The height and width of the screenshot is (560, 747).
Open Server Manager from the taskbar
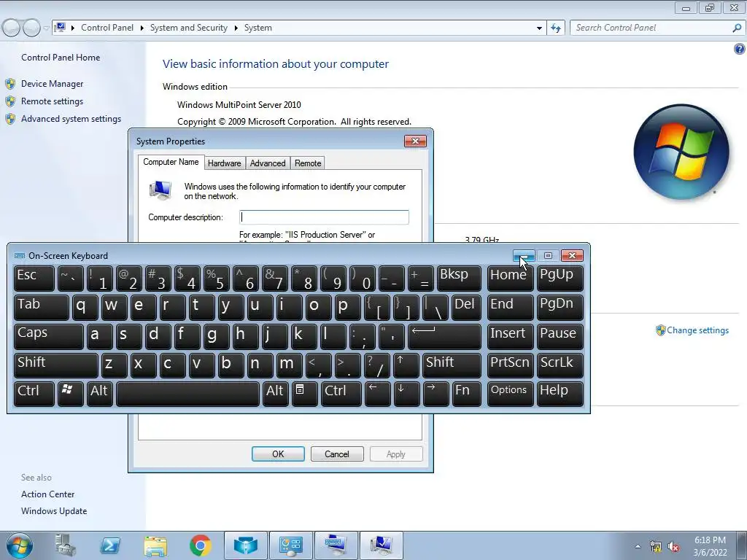click(x=65, y=545)
